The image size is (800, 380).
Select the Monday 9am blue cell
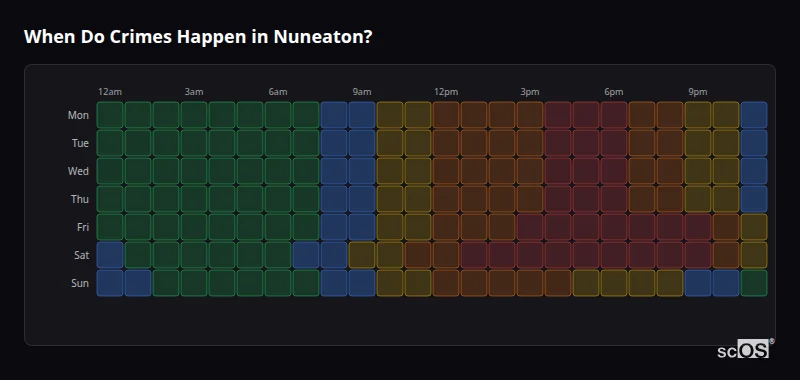(x=362, y=115)
